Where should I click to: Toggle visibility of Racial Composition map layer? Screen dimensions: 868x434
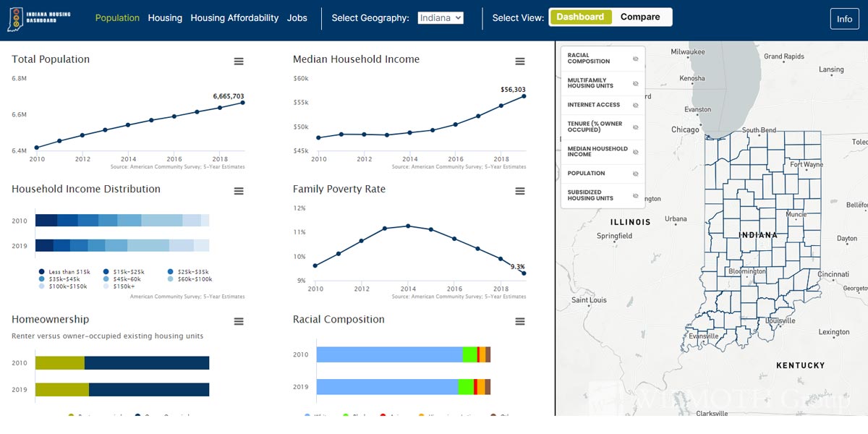point(636,59)
